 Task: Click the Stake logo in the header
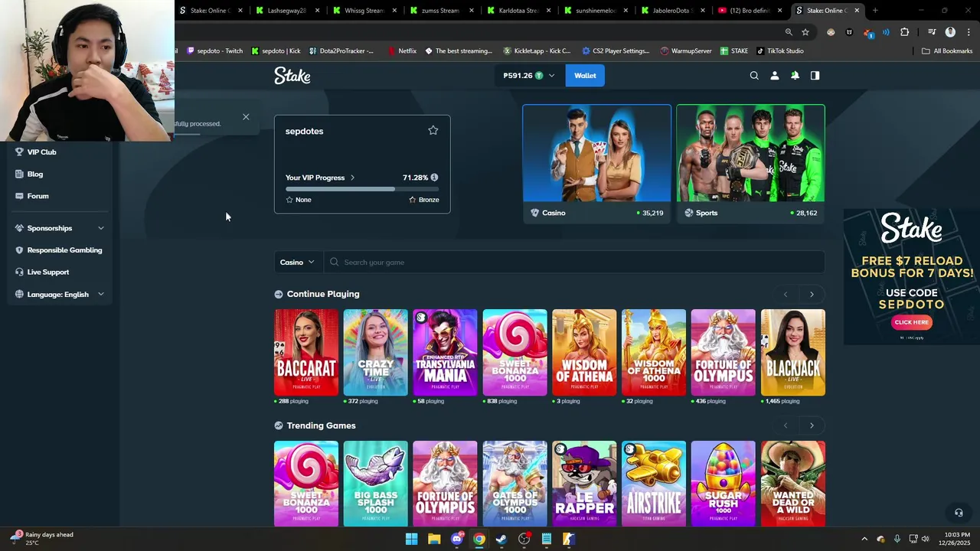tap(292, 76)
